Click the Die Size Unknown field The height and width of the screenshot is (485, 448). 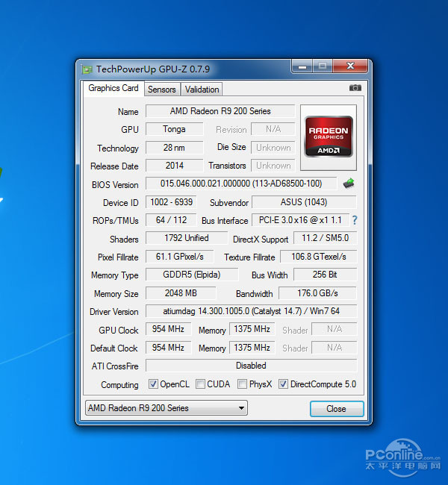273,148
